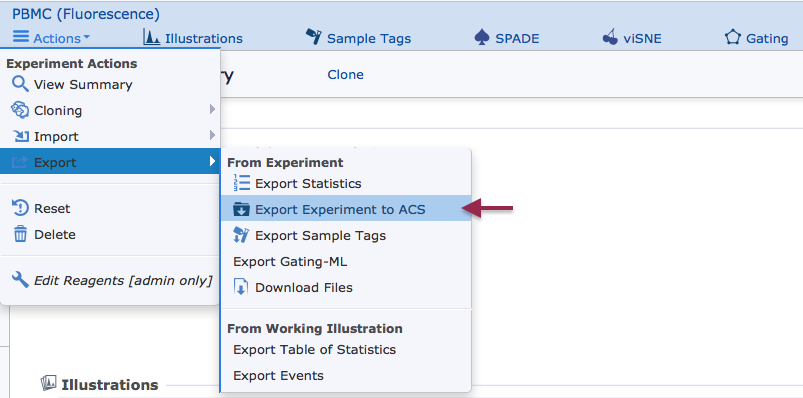Open the Actions menu label
Viewport: 803px width, 398px height.
click(57, 38)
